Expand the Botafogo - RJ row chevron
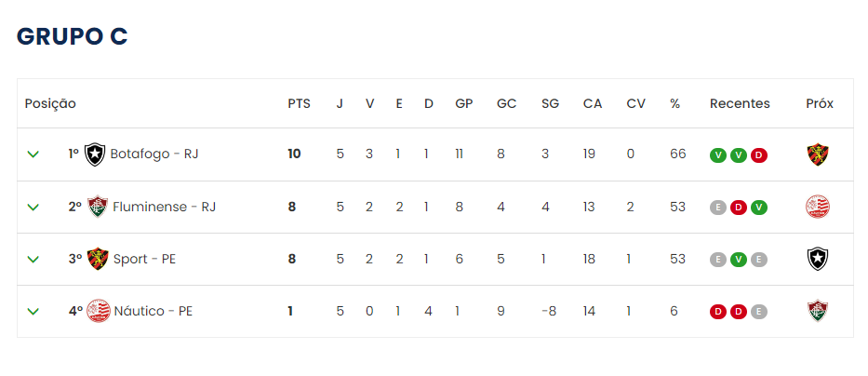The width and height of the screenshot is (868, 376). pyautogui.click(x=33, y=154)
